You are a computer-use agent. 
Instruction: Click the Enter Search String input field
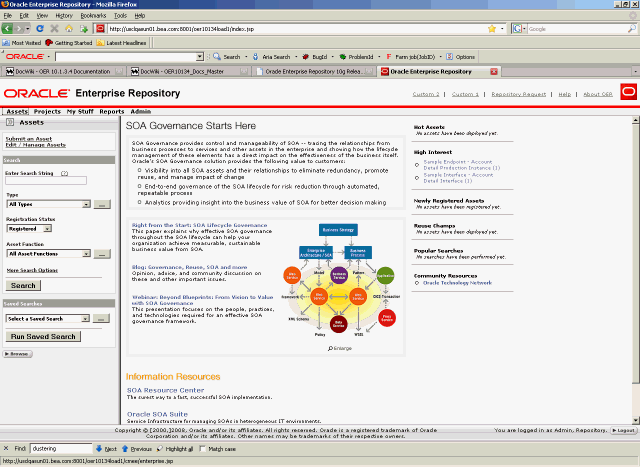coord(46,180)
